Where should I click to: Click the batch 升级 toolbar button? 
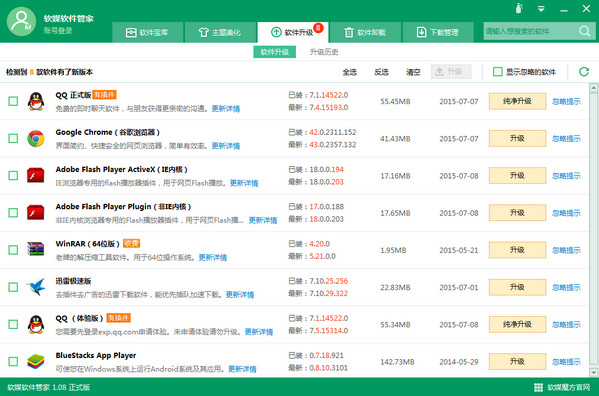point(451,71)
